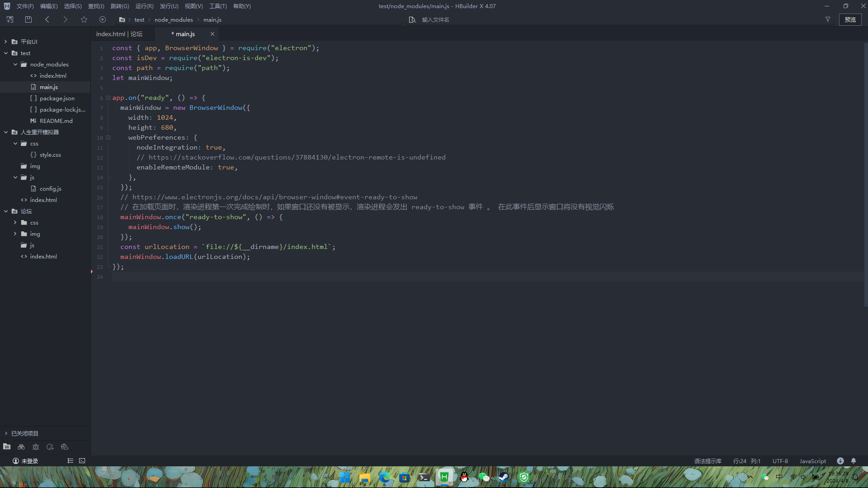Collapse the test project

[6, 53]
